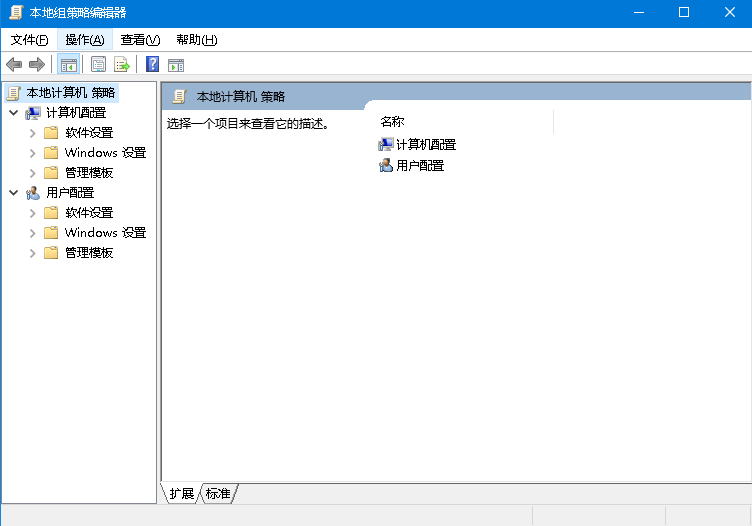
Task: Toggle the show/hide console tree icon
Action: click(68, 65)
